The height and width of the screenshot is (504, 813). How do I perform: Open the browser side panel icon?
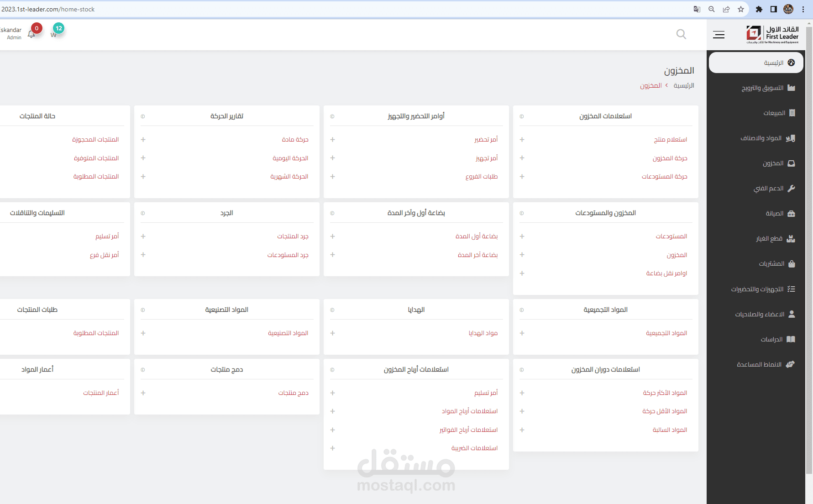tap(774, 9)
